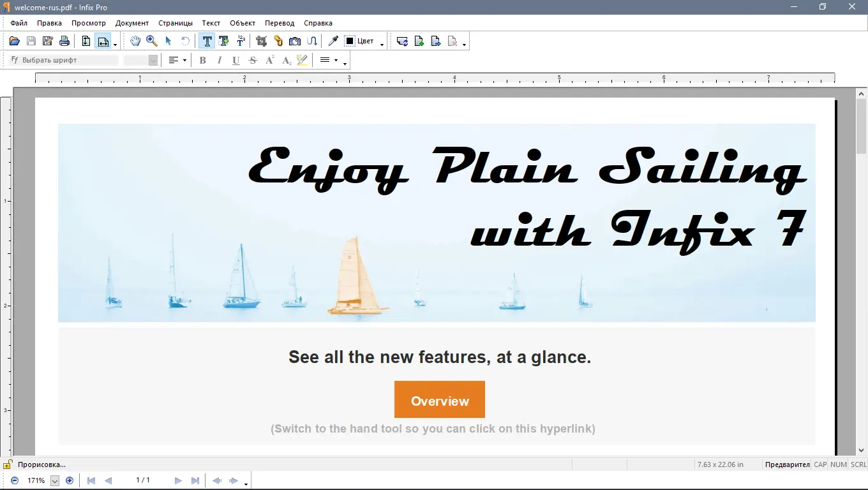The width and height of the screenshot is (868, 490).
Task: Select the Crop pages tool
Action: click(261, 41)
